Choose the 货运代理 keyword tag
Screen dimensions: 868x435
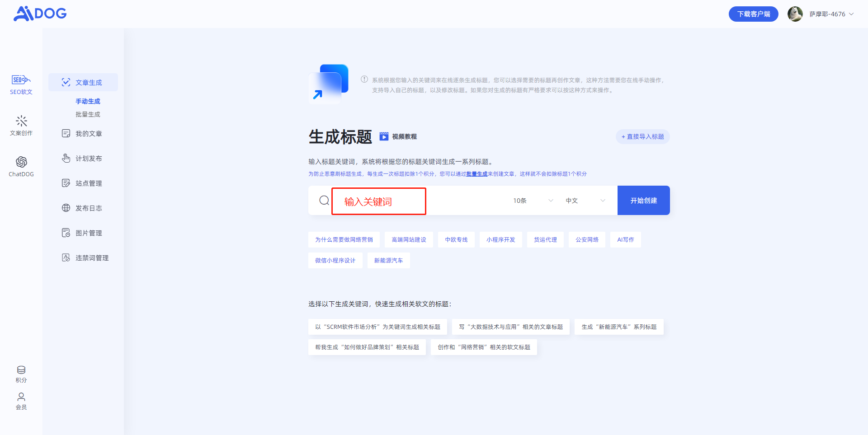[545, 240]
